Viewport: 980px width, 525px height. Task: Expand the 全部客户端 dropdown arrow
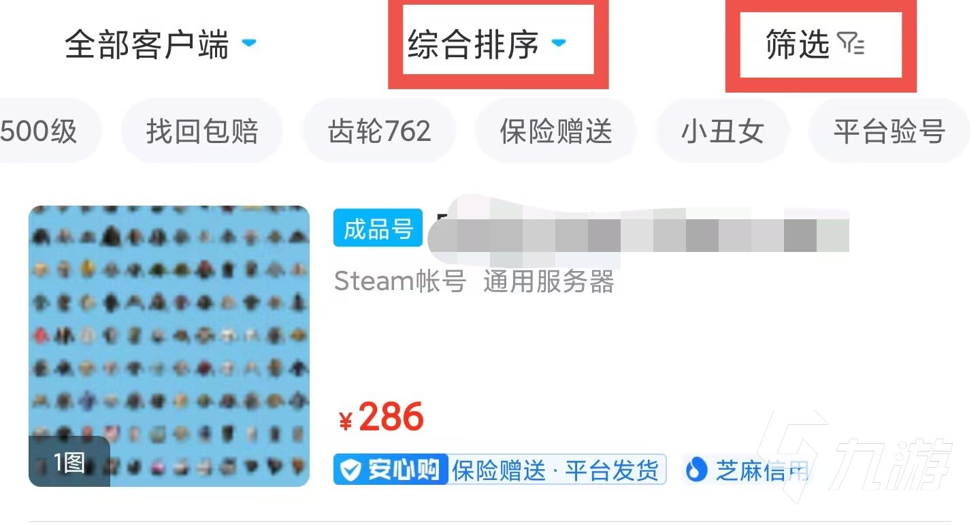click(249, 43)
